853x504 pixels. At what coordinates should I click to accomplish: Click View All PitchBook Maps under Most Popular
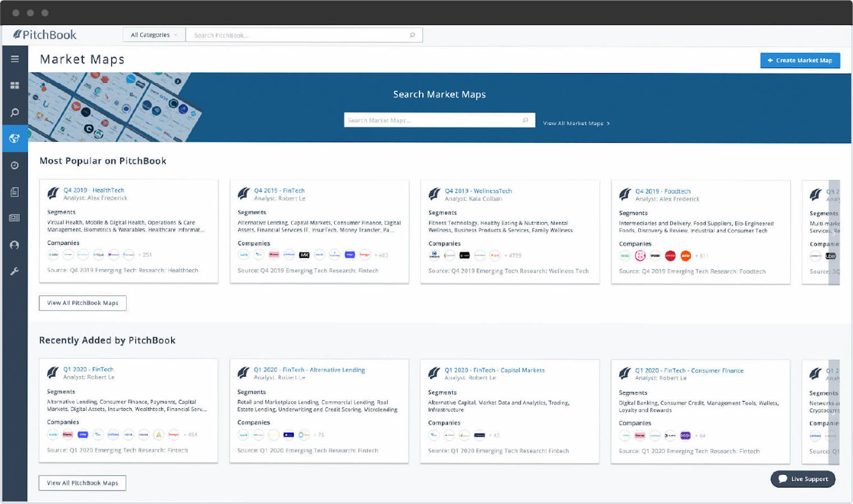click(83, 303)
